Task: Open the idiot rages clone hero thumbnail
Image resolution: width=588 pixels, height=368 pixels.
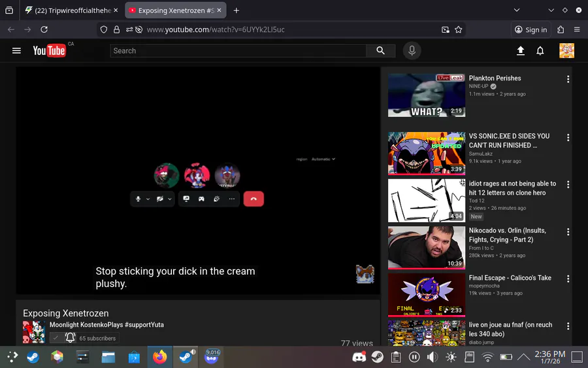Action: [427, 200]
